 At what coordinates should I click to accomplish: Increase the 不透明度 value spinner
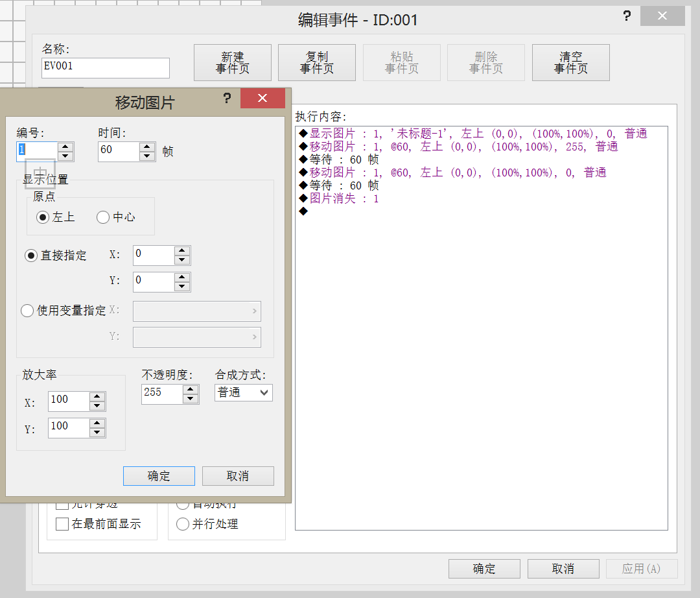191,389
